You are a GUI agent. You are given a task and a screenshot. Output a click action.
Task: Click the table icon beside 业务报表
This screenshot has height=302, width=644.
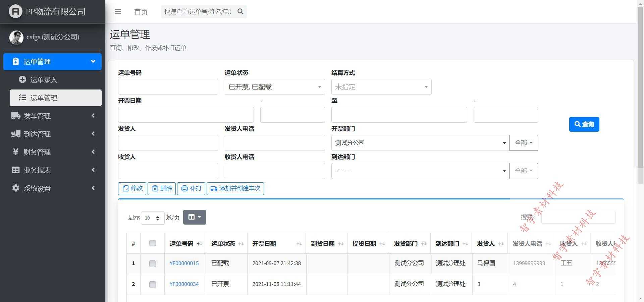pyautogui.click(x=16, y=170)
